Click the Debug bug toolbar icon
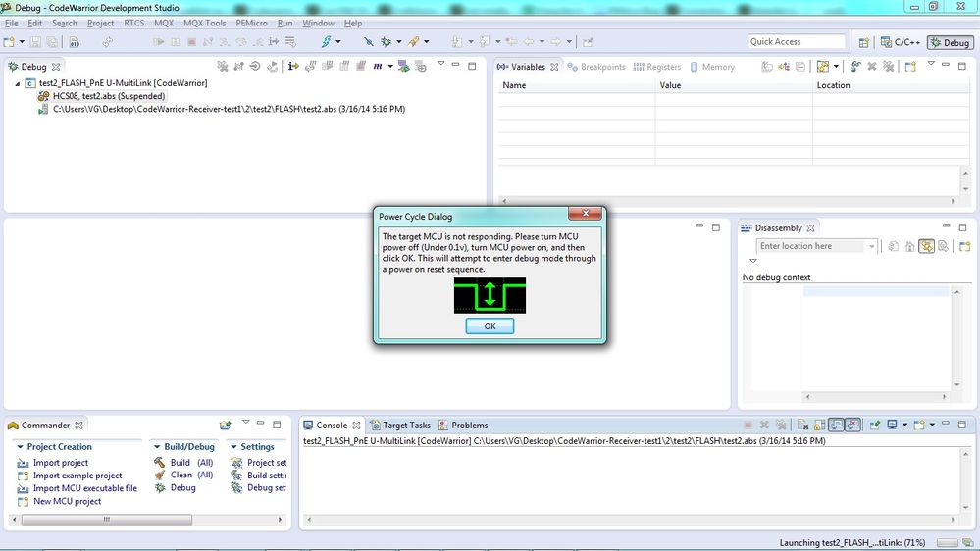This screenshot has height=551, width=980. tap(387, 42)
